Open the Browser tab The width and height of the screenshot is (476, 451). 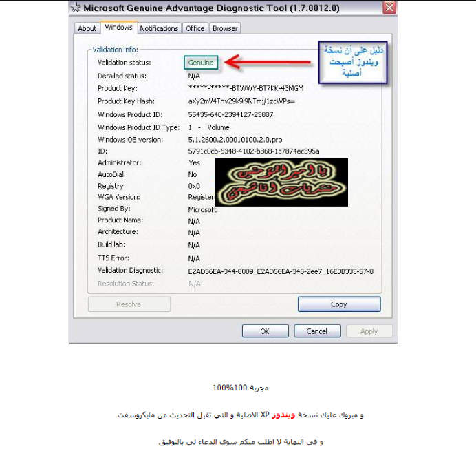225,28
